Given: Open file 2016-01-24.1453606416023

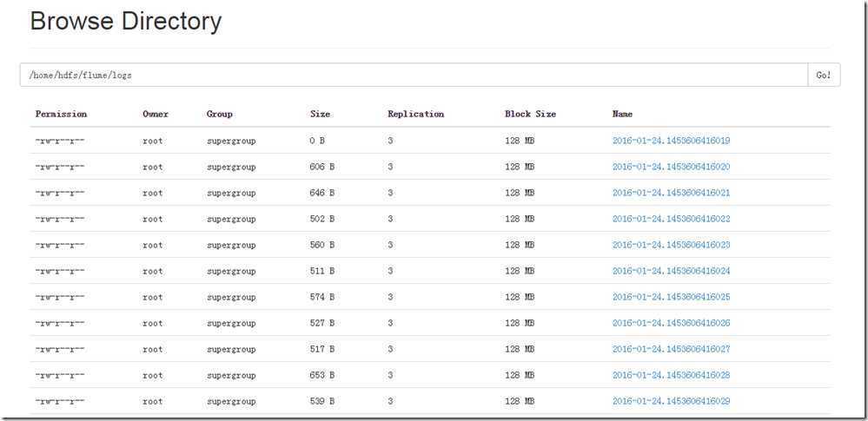Looking at the screenshot, I should pyautogui.click(x=671, y=245).
